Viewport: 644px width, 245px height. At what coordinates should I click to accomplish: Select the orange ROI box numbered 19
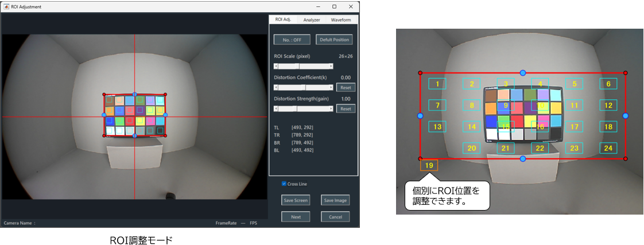[429, 165]
